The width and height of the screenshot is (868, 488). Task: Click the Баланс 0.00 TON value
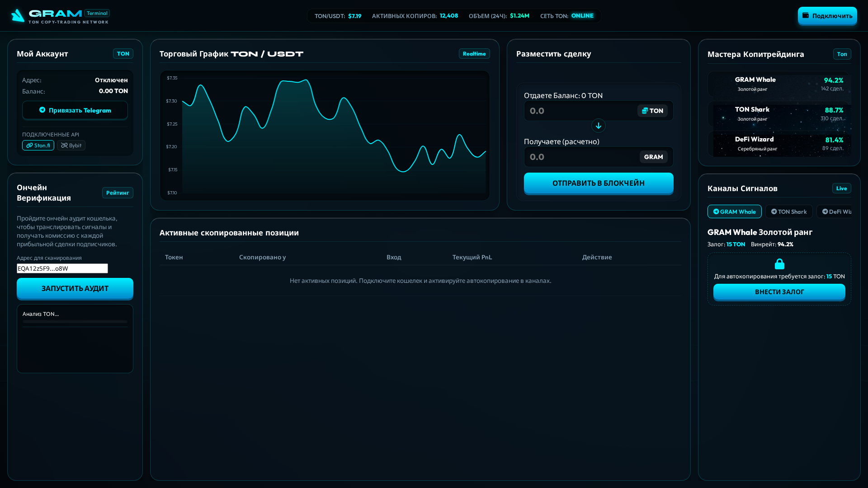pyautogui.click(x=113, y=91)
